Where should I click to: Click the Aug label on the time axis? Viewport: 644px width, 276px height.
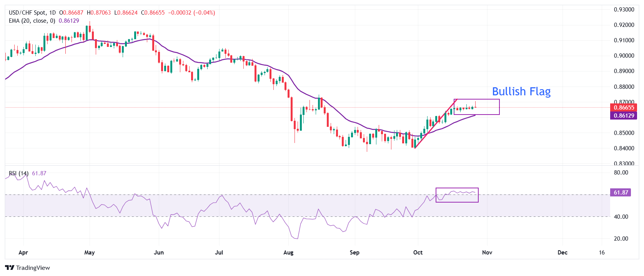pyautogui.click(x=288, y=253)
